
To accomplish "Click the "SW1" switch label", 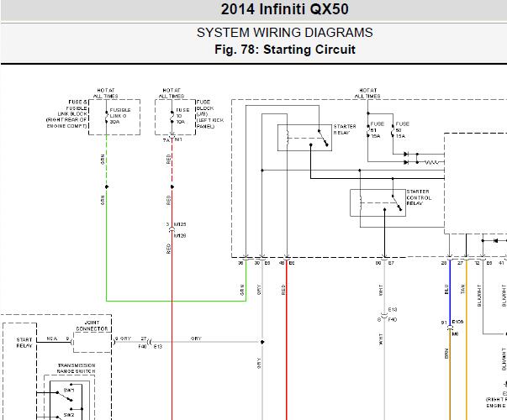I will pyautogui.click(x=69, y=390).
